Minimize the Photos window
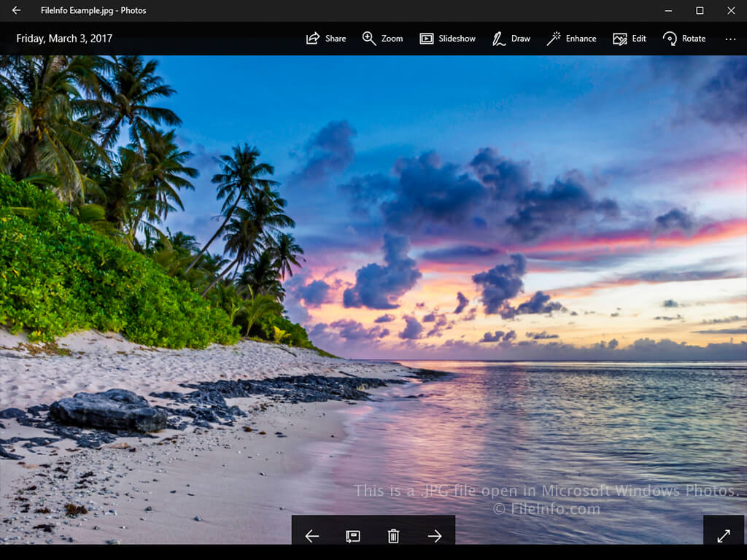The image size is (747, 560). click(668, 10)
